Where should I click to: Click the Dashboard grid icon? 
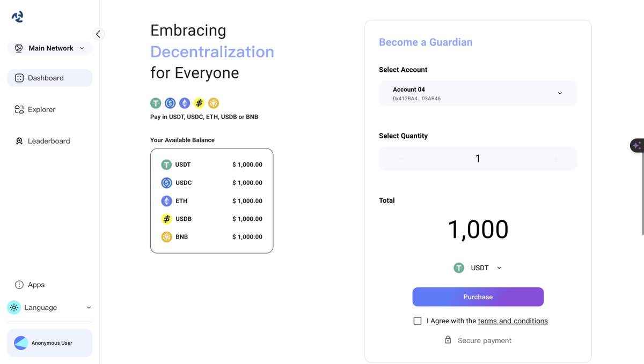19,78
